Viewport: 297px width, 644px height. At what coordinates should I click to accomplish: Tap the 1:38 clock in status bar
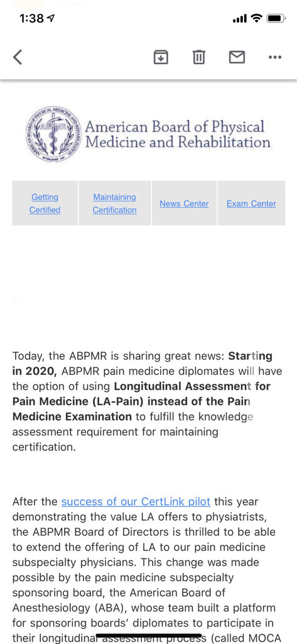point(32,18)
